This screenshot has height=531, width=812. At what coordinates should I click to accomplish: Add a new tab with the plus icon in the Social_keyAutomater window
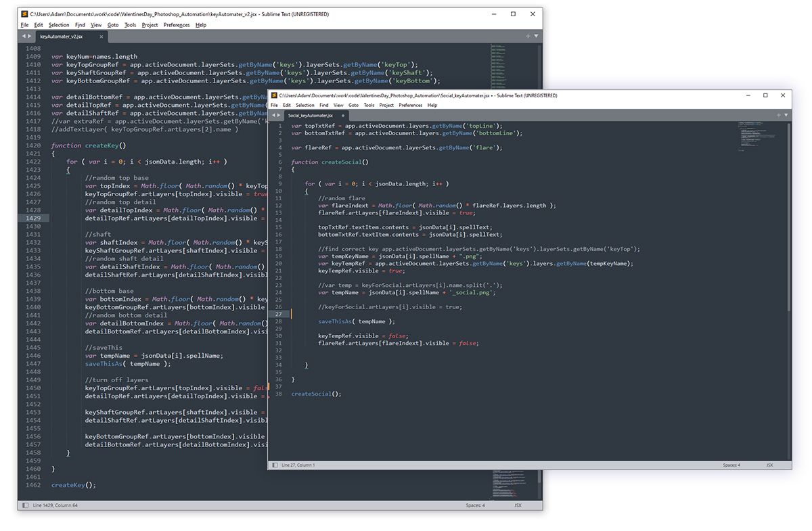click(x=778, y=116)
